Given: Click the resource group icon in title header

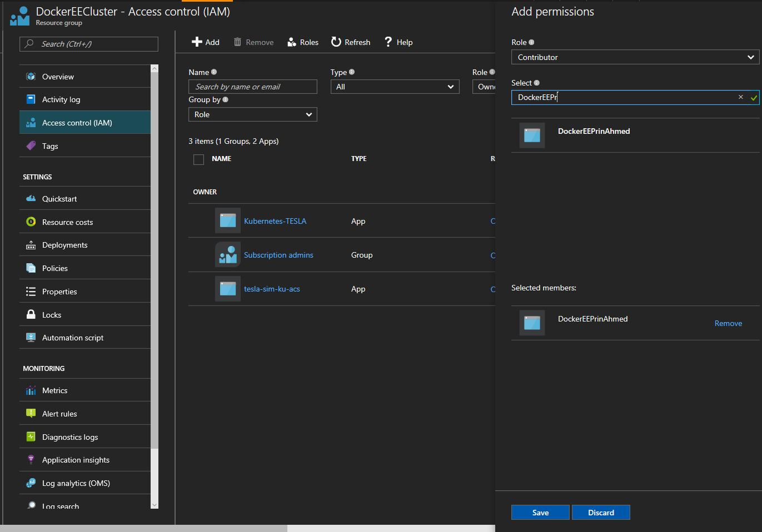Looking at the screenshot, I should [20, 16].
